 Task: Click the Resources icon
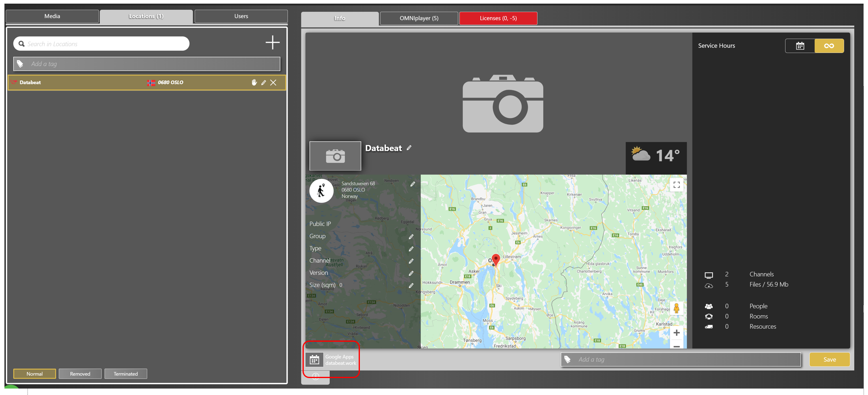tap(709, 327)
